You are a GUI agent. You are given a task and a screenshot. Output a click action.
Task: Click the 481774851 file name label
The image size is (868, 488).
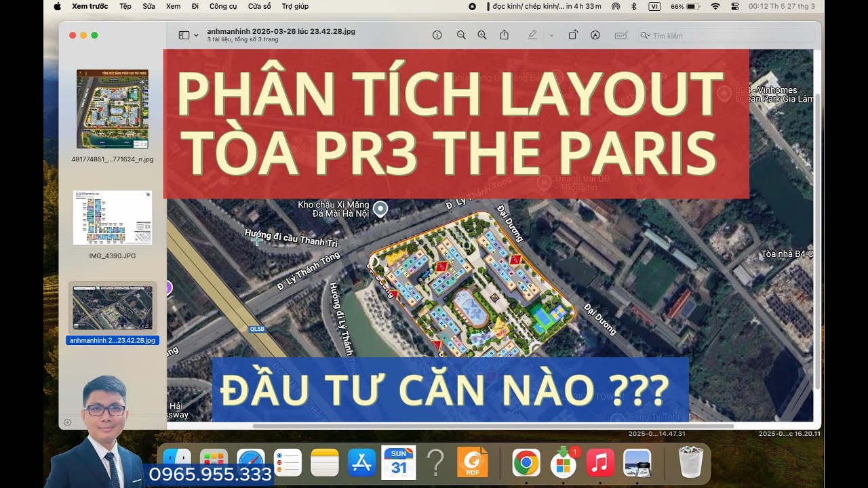coord(113,159)
